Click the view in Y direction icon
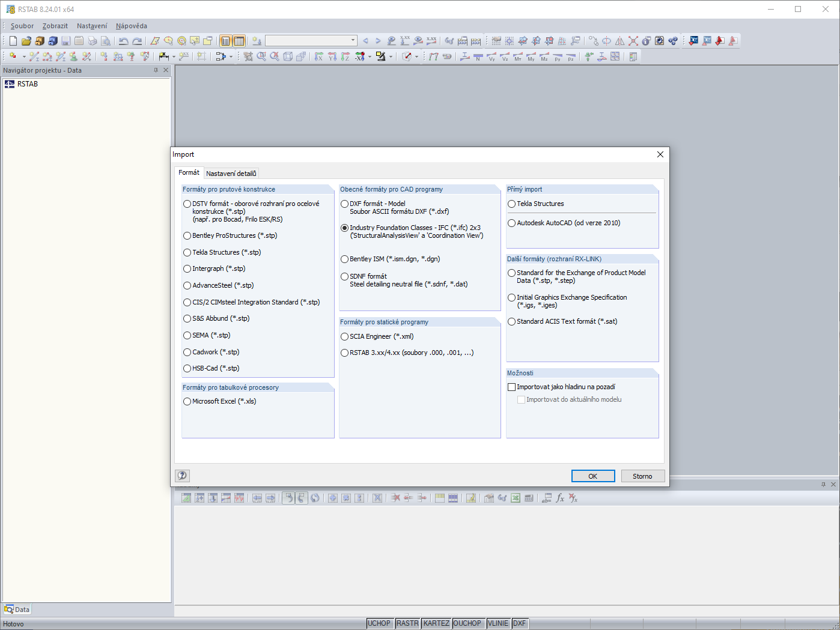Viewport: 840px width, 630px height. [332, 56]
